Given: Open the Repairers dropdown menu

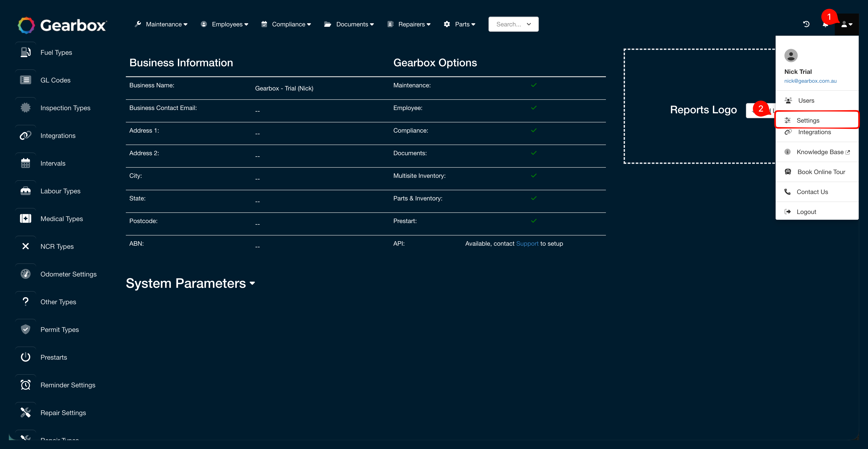Looking at the screenshot, I should click(409, 24).
